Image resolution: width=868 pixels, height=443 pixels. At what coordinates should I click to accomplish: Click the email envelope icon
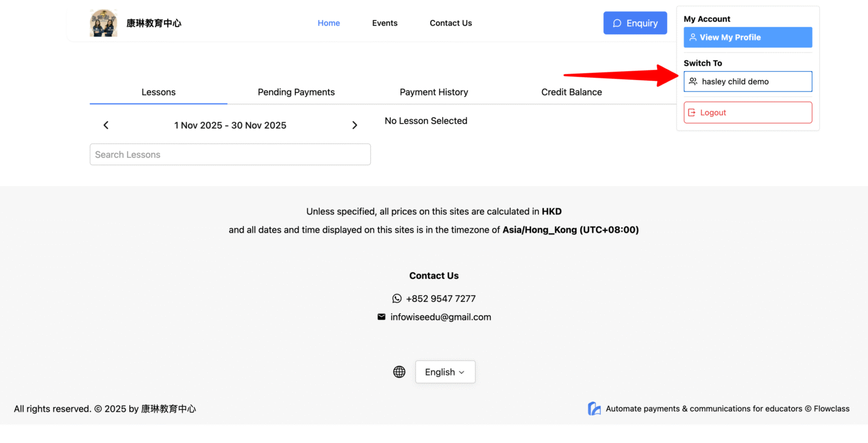[x=382, y=317]
